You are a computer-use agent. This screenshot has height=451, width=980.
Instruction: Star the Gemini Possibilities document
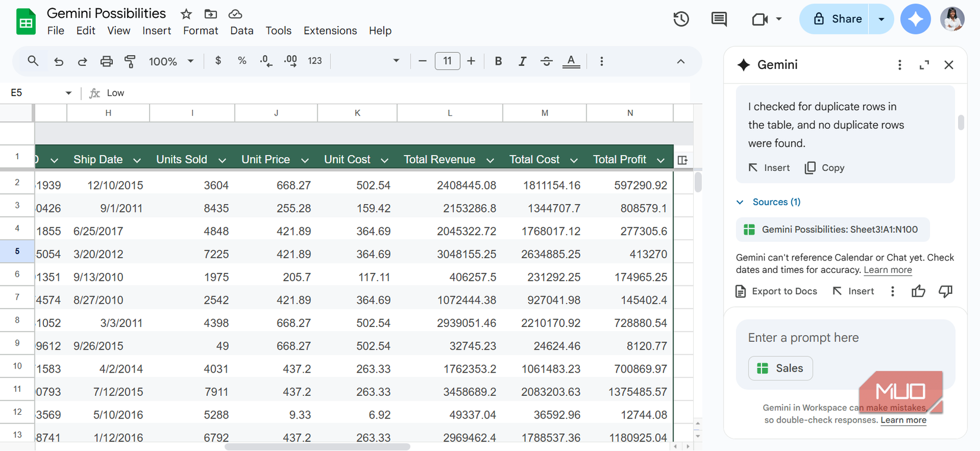pos(186,14)
